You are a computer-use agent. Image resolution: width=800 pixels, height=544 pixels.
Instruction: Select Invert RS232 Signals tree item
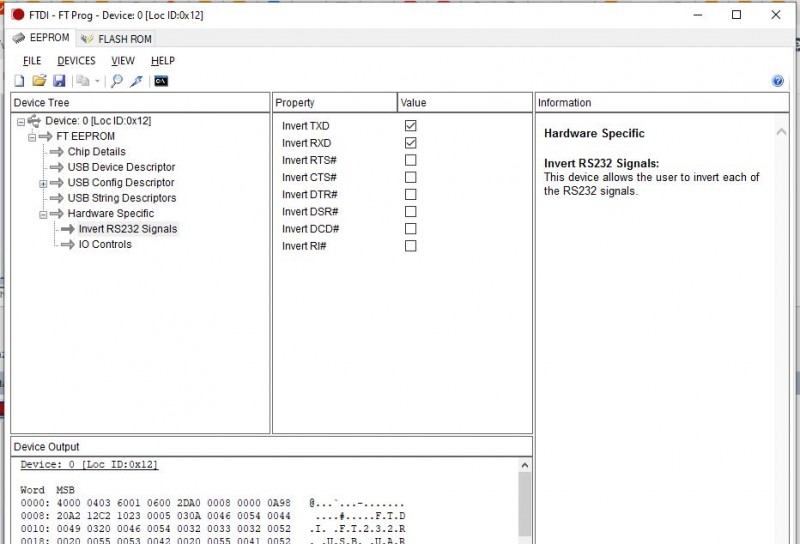128,229
